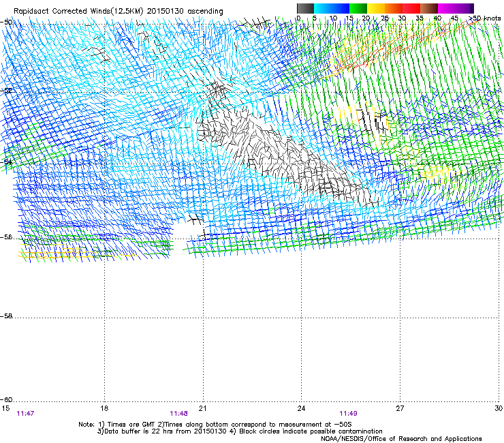Click the longitude label 24
The width and height of the screenshot is (504, 443).
[x=301, y=408]
